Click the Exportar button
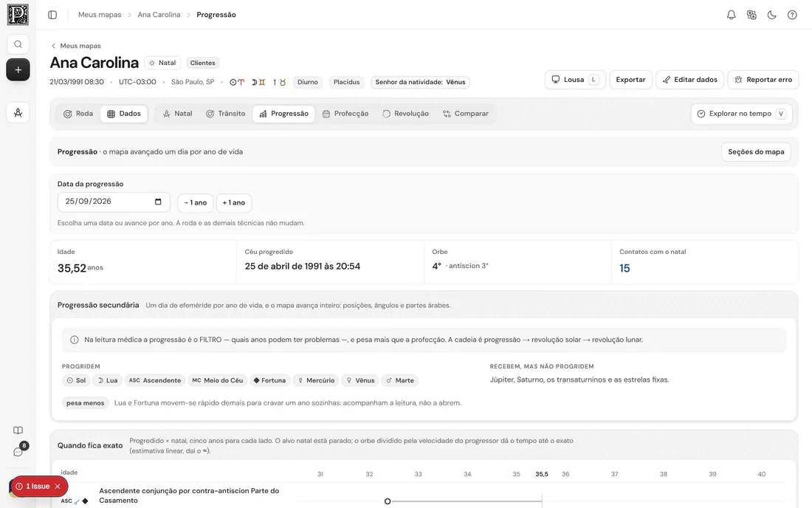The width and height of the screenshot is (812, 508). [630, 80]
